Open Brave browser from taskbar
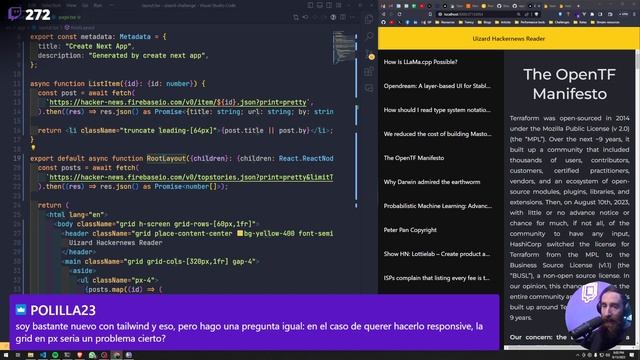 pos(80,355)
